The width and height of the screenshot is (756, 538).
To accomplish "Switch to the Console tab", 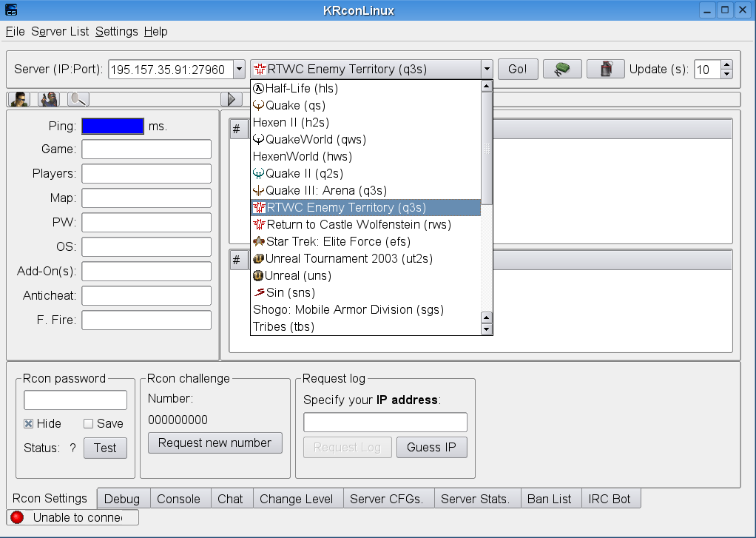I will pos(180,499).
